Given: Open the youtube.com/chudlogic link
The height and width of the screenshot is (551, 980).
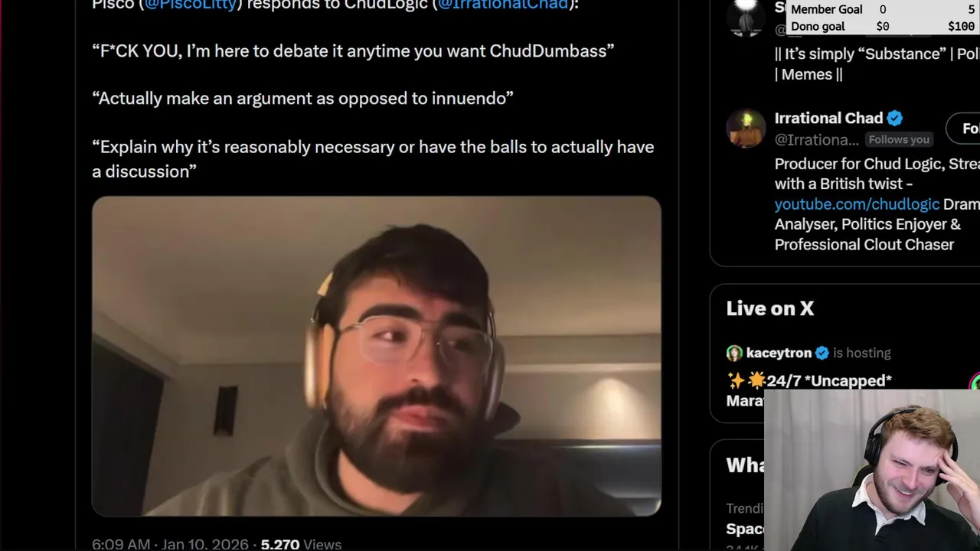Looking at the screenshot, I should (857, 204).
